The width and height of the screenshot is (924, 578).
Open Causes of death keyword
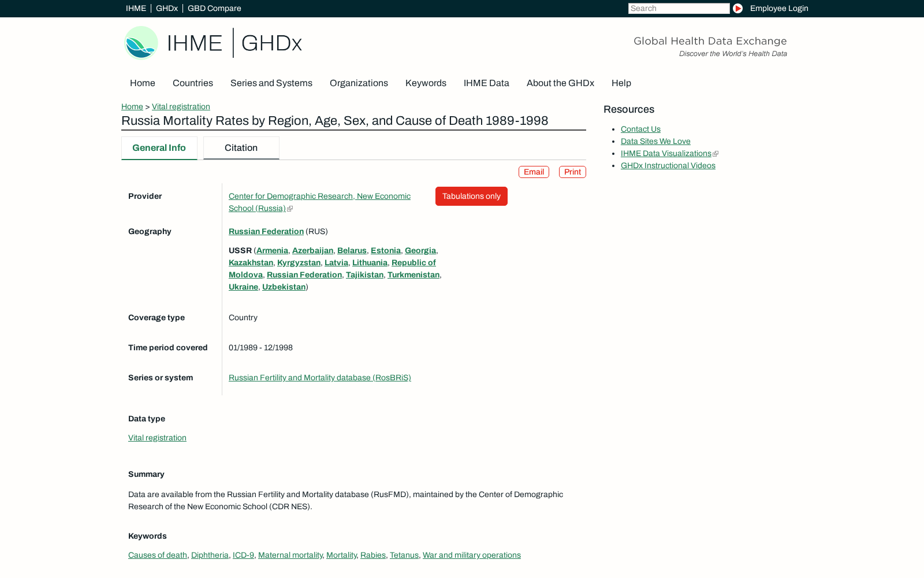(x=158, y=555)
